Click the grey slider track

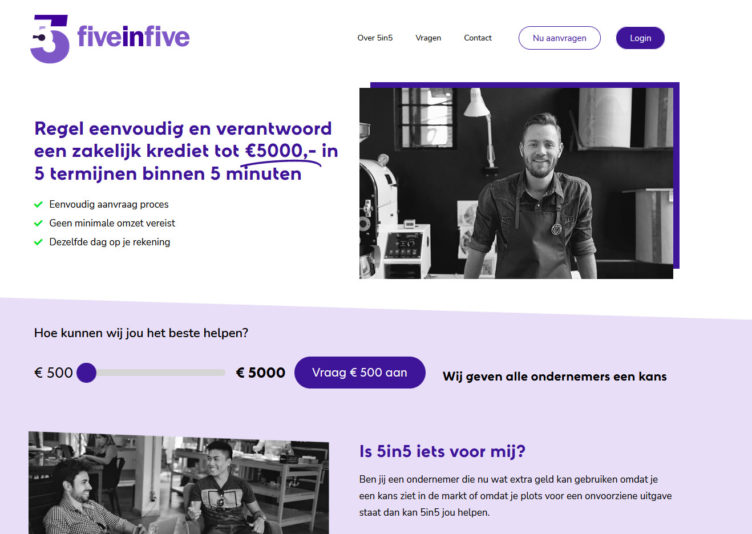click(161, 373)
